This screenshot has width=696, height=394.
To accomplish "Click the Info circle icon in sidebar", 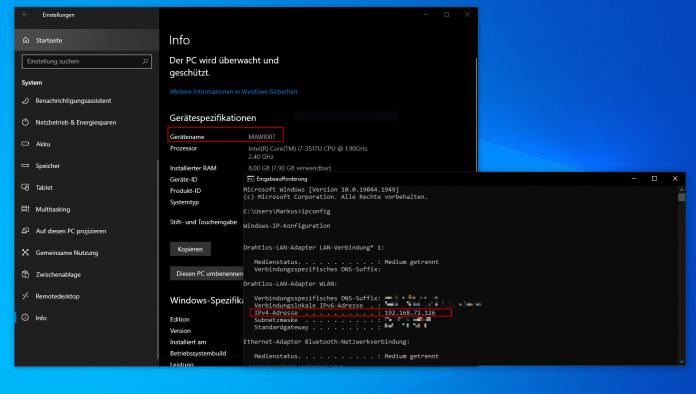I will [x=25, y=318].
